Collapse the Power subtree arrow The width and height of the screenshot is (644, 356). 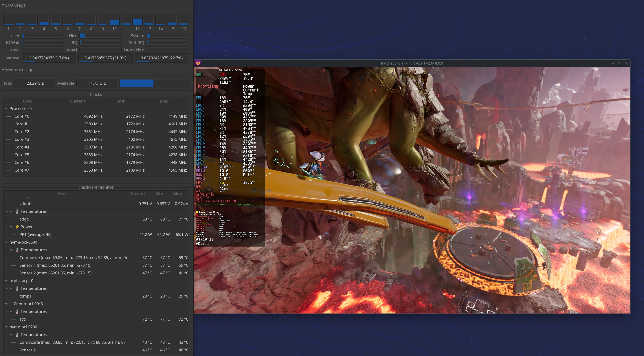coord(11,227)
